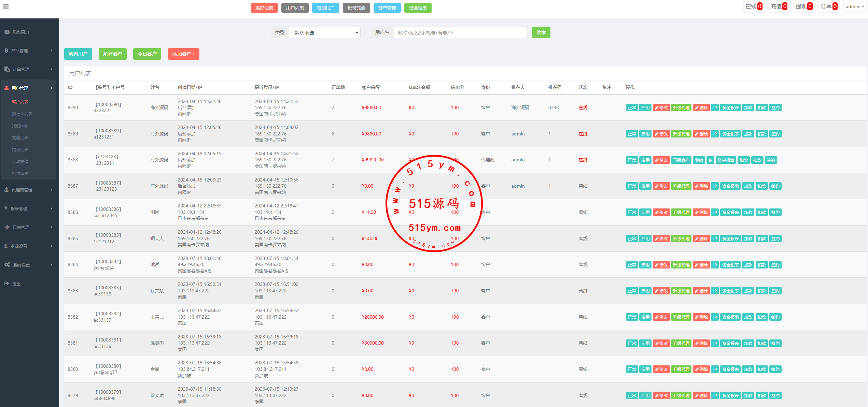Click the gears icon for 系统设置

tap(7, 265)
